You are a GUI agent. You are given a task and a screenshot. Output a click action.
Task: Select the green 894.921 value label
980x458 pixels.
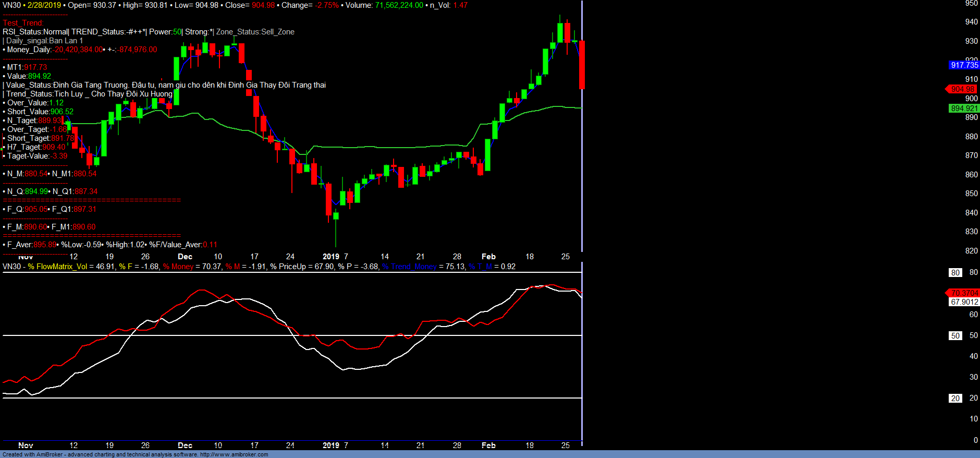click(x=964, y=109)
